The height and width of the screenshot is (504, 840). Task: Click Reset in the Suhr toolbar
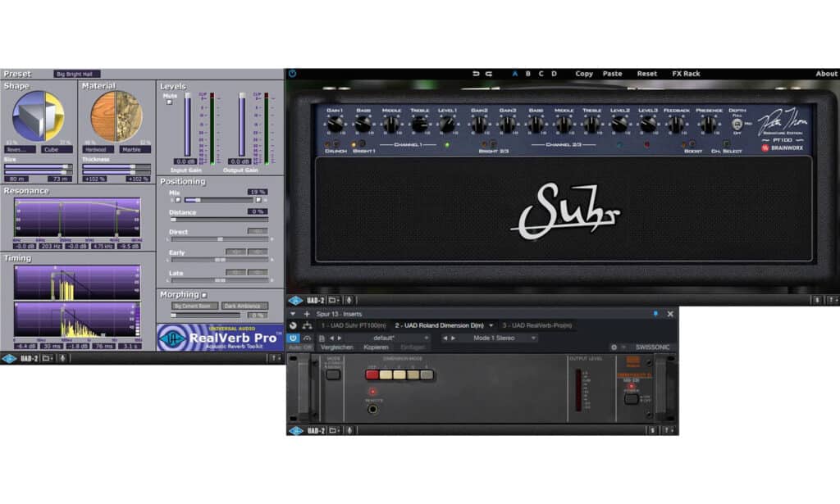click(x=647, y=74)
